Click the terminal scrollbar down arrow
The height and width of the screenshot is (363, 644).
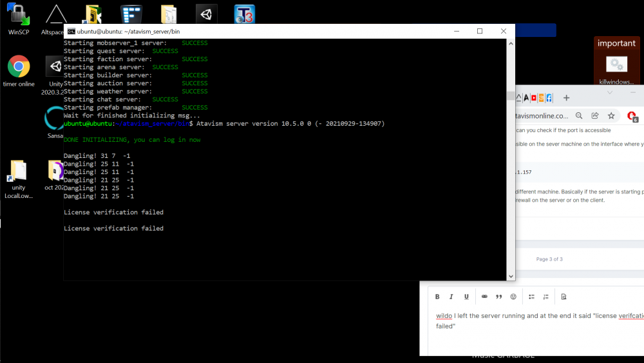click(x=511, y=276)
